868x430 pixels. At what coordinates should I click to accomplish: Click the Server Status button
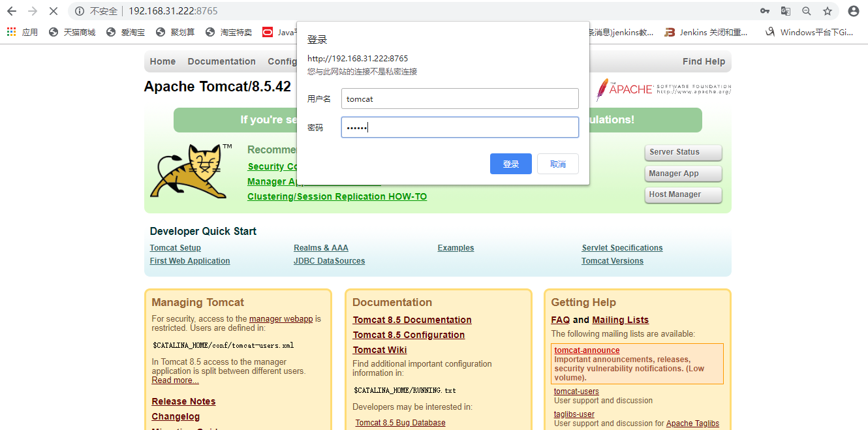683,152
